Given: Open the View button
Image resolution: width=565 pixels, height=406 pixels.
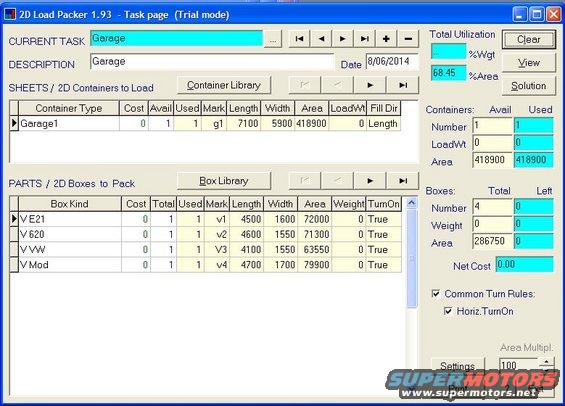Looking at the screenshot, I should (529, 63).
